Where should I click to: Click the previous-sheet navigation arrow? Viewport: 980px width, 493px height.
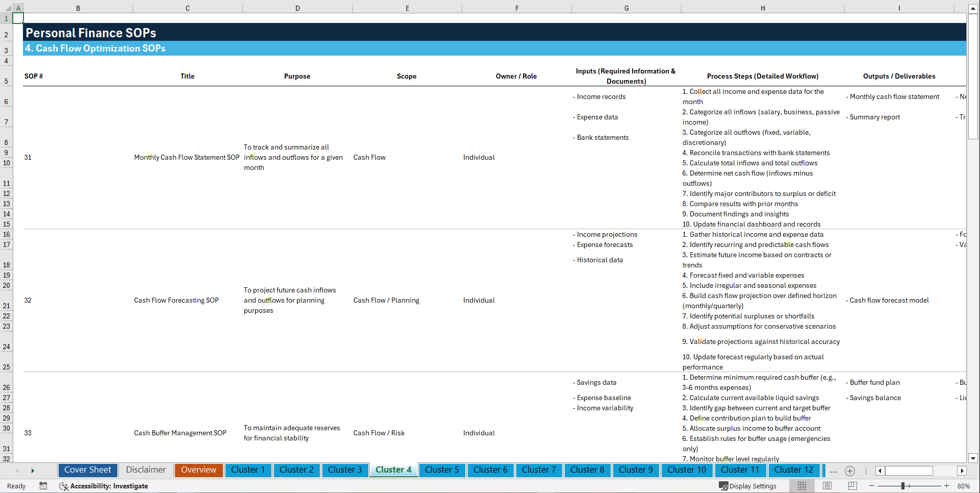(x=17, y=471)
